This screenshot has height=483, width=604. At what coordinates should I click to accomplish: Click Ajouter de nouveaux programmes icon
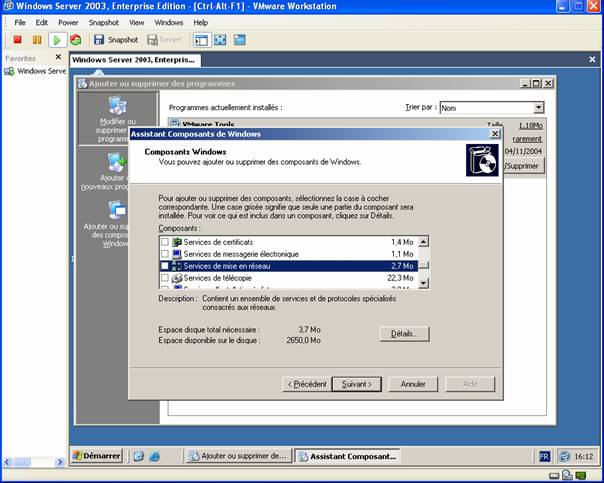point(117,162)
